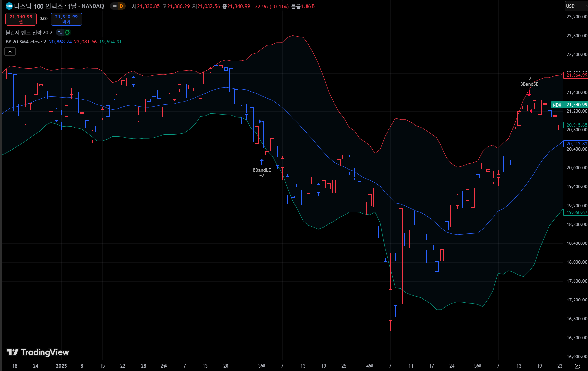Click the NDX 21,340.99 price label
This screenshot has height=371, width=588.
[569, 105]
